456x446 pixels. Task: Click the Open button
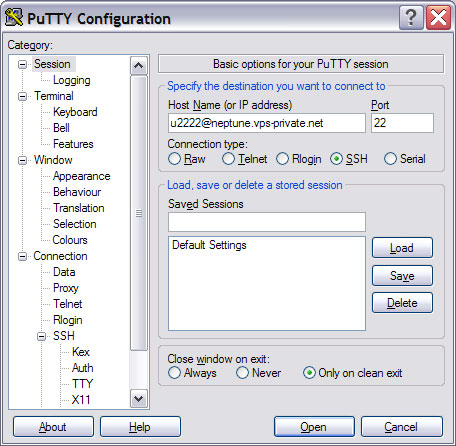click(x=314, y=427)
